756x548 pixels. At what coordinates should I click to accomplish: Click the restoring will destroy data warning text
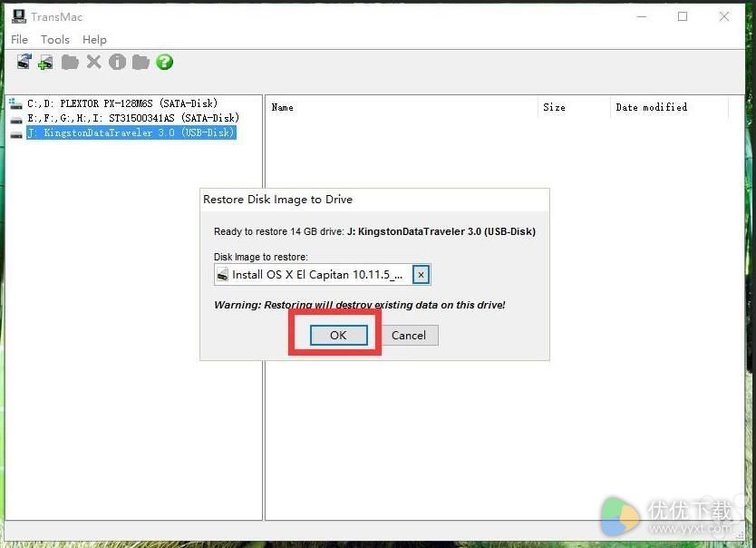pyautogui.click(x=360, y=305)
